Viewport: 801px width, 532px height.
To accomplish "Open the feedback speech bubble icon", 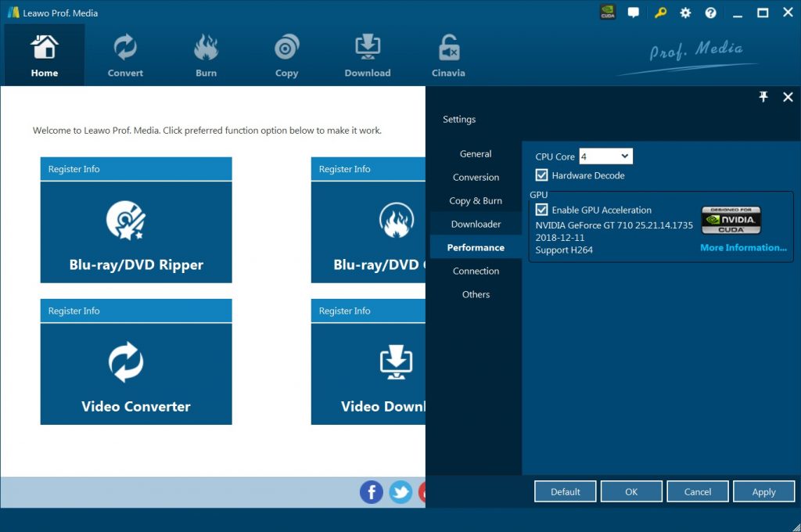I will click(633, 12).
